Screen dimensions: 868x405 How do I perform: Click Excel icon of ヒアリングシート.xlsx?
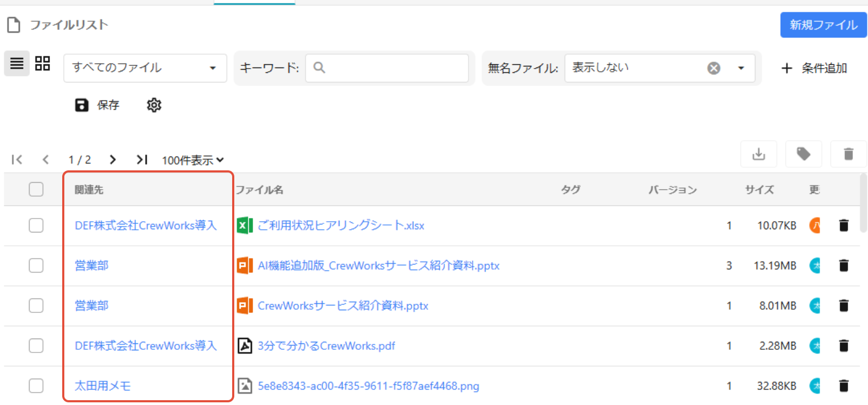click(x=245, y=226)
